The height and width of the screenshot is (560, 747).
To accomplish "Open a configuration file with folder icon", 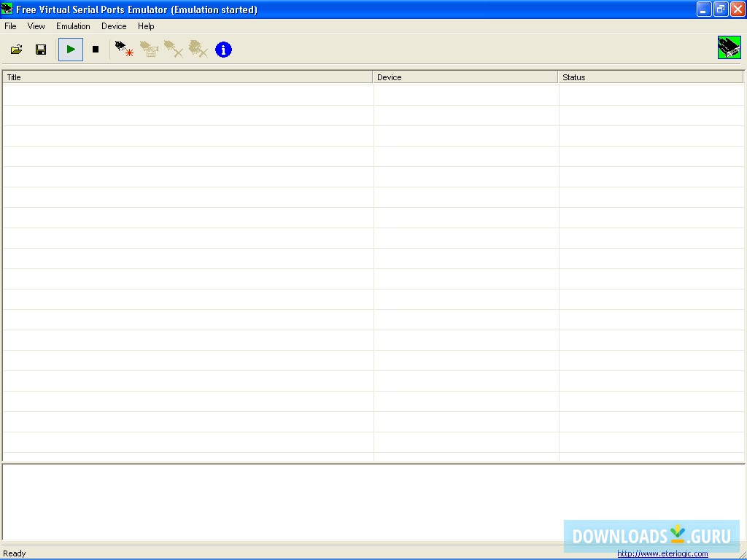I will [16, 50].
